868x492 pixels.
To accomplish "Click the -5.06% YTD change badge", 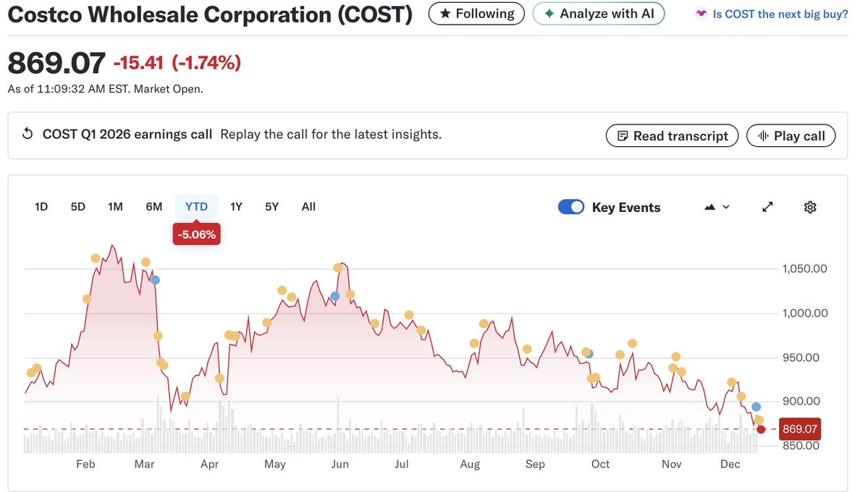I will click(196, 234).
